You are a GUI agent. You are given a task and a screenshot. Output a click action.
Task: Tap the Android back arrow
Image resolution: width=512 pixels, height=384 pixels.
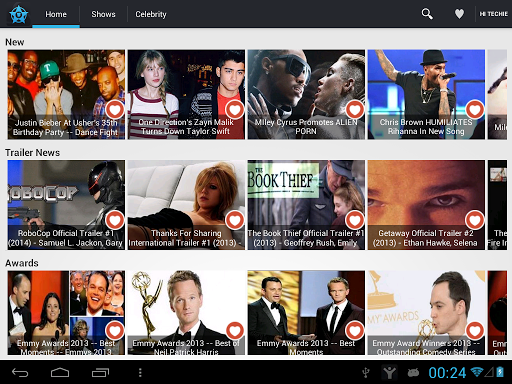(20, 372)
